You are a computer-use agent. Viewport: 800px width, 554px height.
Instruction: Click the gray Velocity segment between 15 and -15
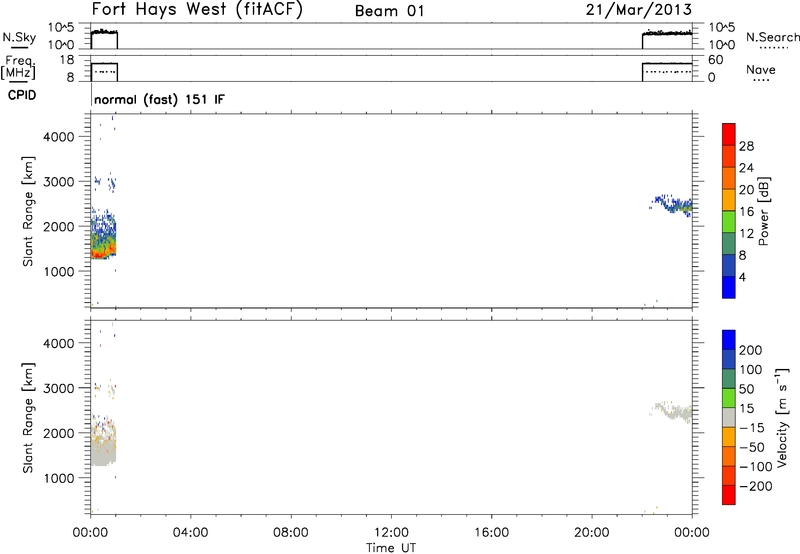[x=729, y=417]
